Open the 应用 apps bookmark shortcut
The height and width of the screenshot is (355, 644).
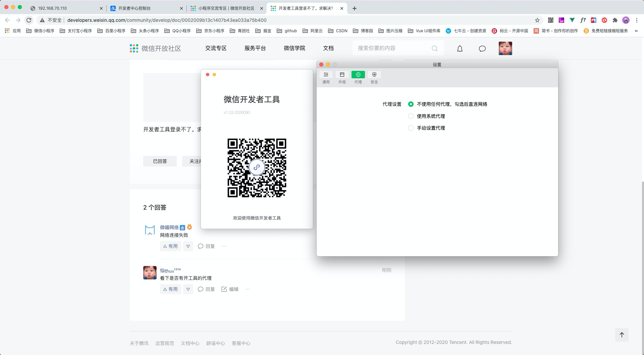coord(13,31)
